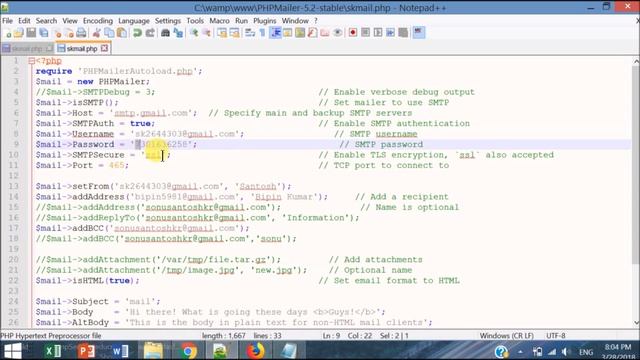640x360 pixels.
Task: Undo the last edit
Action: tap(137, 33)
